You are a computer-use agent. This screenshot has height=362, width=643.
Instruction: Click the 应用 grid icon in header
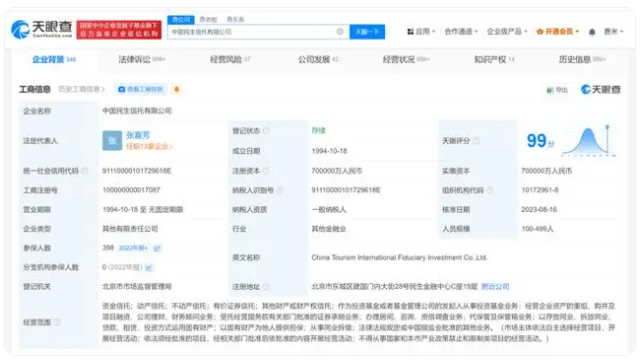(410, 32)
